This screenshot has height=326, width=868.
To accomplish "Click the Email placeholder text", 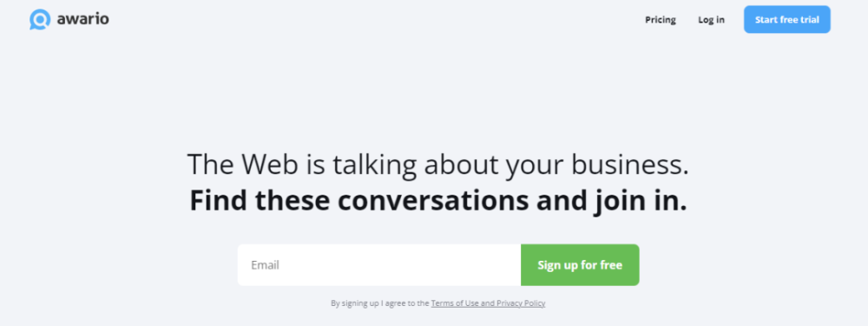I will 265,265.
